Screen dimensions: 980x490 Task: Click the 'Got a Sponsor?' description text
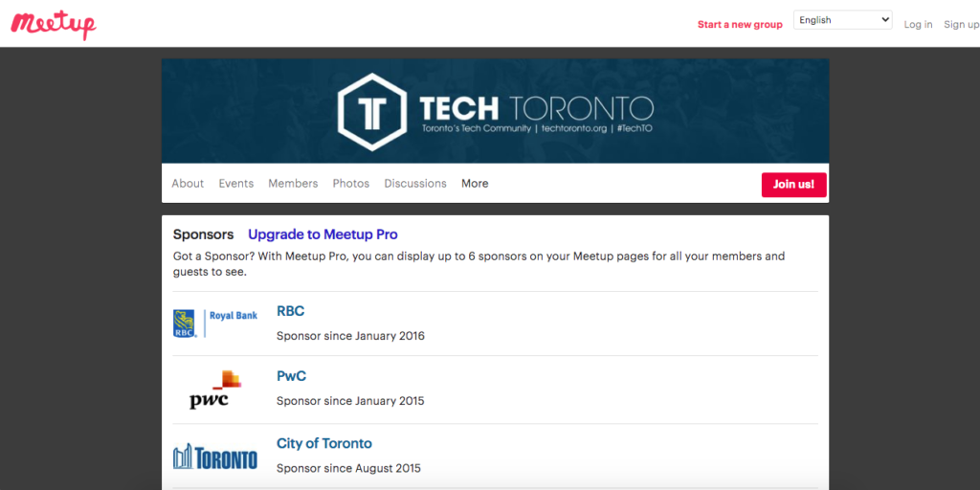[x=479, y=264]
